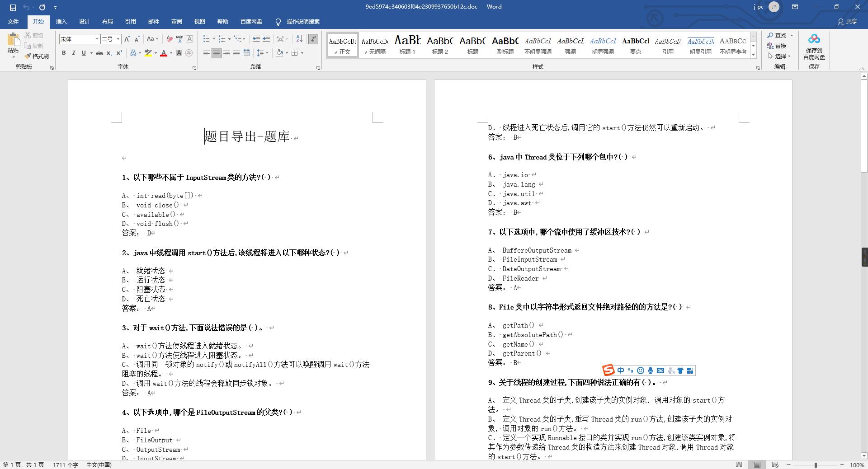
Task: Click the Format Painter (格式刷) button
Action: (x=37, y=56)
